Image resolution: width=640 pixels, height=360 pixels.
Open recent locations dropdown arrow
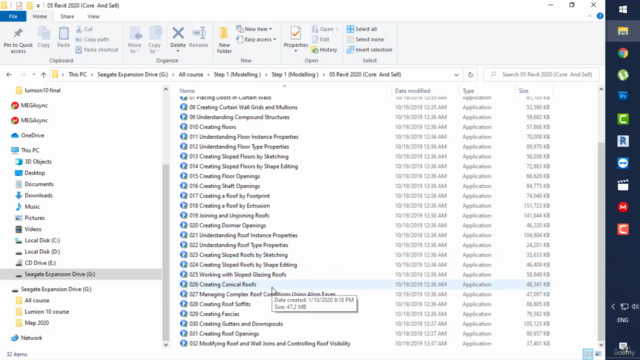click(34, 75)
